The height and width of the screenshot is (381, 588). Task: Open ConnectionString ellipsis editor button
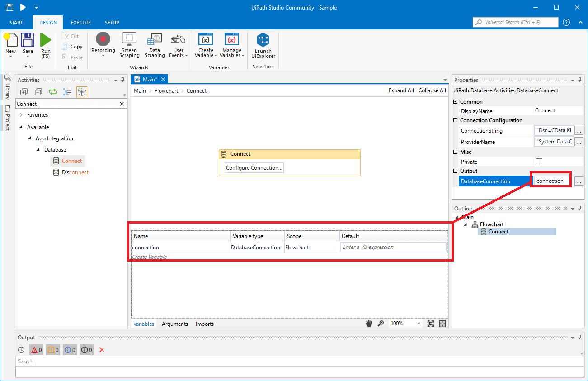point(579,131)
